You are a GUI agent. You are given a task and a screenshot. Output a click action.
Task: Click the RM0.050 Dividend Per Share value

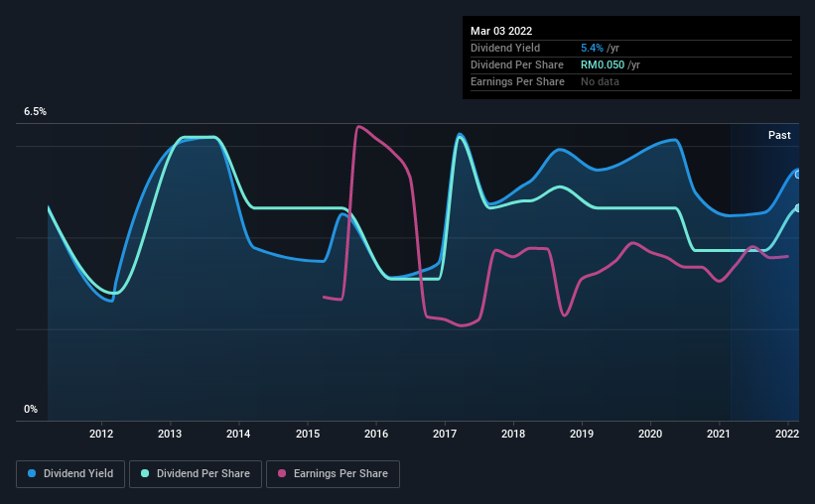coord(603,64)
